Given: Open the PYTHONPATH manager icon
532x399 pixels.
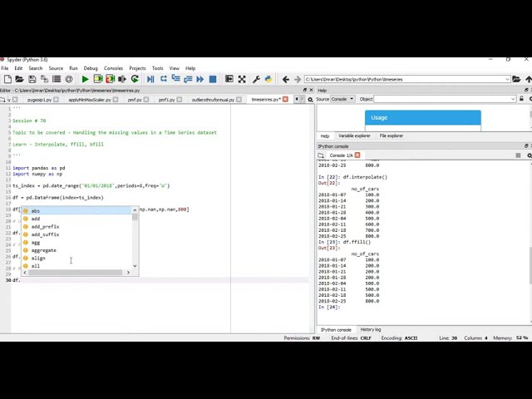Looking at the screenshot, I should click(x=268, y=79).
